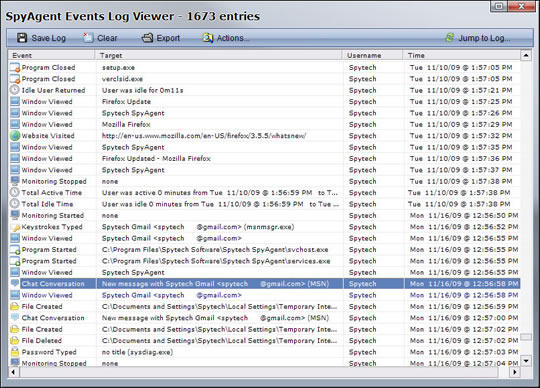Click the Save Log floppy disk icon
This screenshot has width=540, height=388.
point(22,38)
